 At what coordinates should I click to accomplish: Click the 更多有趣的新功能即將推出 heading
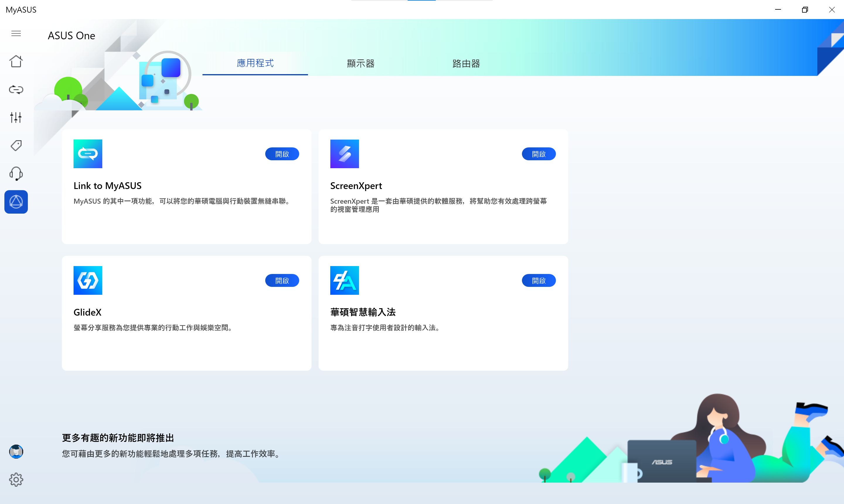pyautogui.click(x=118, y=438)
